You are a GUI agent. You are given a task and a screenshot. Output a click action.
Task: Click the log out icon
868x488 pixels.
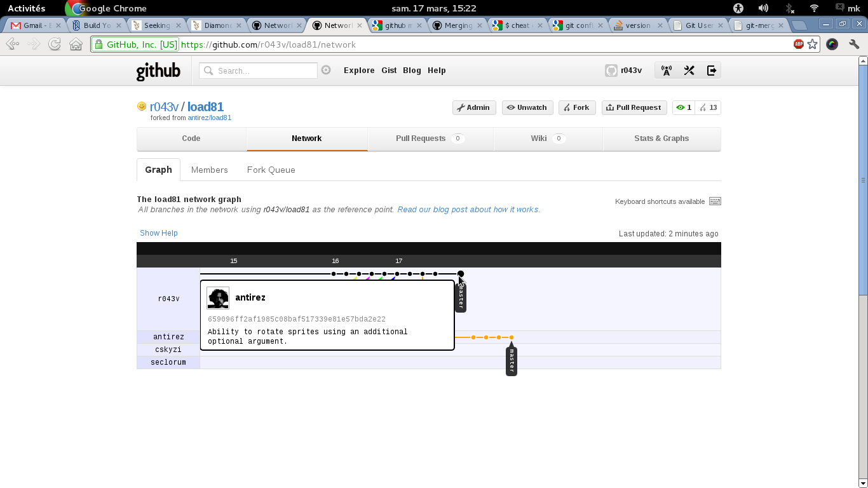[711, 71]
